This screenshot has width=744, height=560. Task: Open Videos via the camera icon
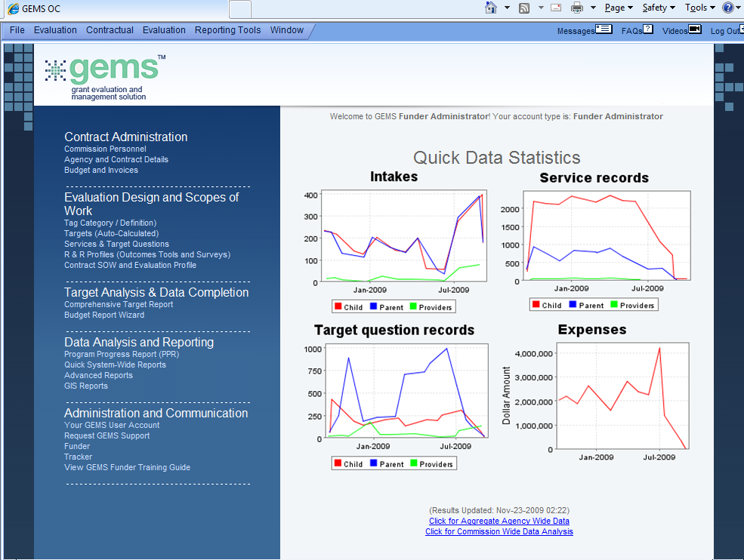(695, 30)
